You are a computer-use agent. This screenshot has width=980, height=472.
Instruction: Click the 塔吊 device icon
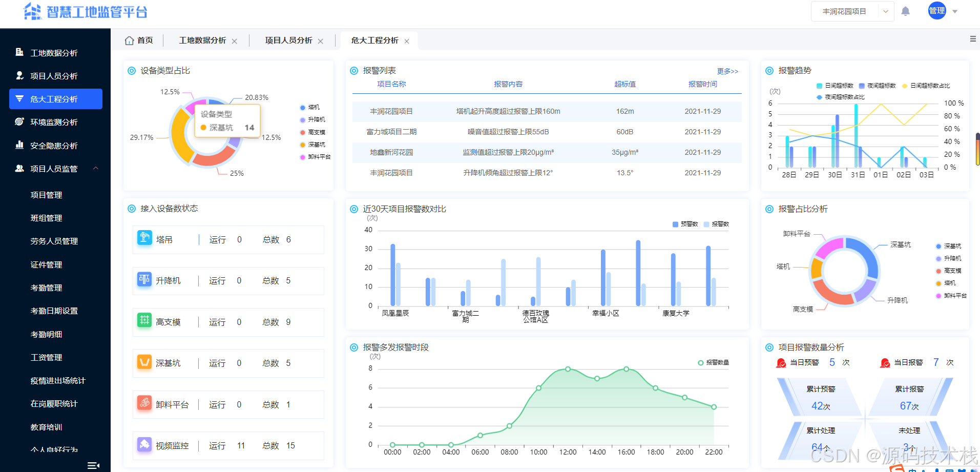pos(145,238)
